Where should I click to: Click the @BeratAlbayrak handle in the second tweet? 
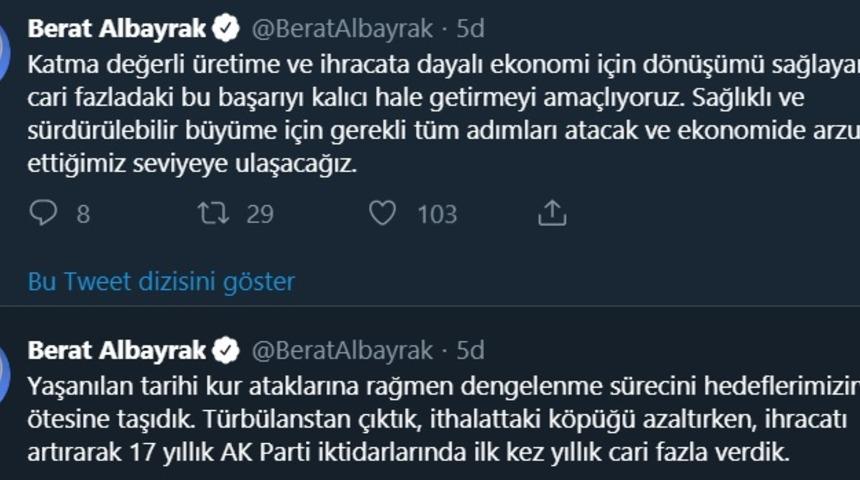tap(341, 350)
